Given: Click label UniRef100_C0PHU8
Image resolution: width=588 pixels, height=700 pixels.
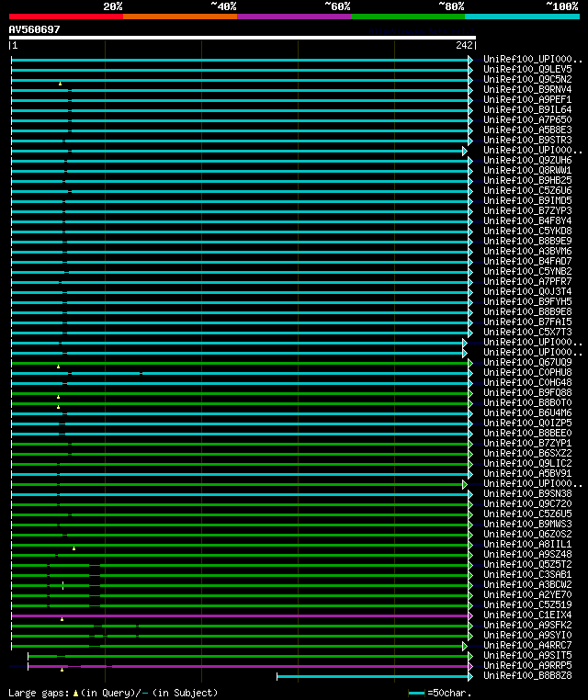Looking at the screenshot, I should 527,372.
